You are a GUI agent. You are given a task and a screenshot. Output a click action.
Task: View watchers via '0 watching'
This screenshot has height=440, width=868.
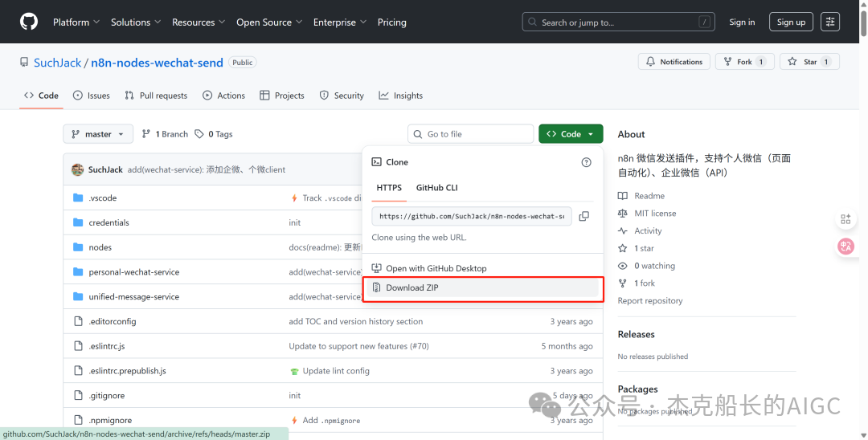654,266
